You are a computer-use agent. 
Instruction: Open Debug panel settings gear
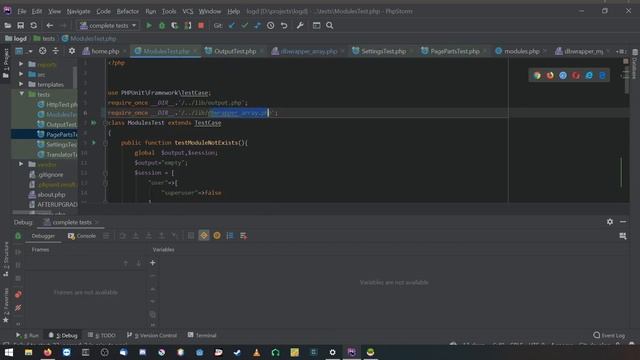click(x=610, y=222)
